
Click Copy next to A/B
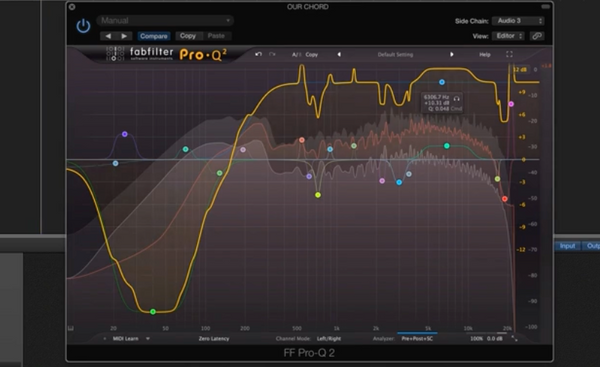pos(311,55)
